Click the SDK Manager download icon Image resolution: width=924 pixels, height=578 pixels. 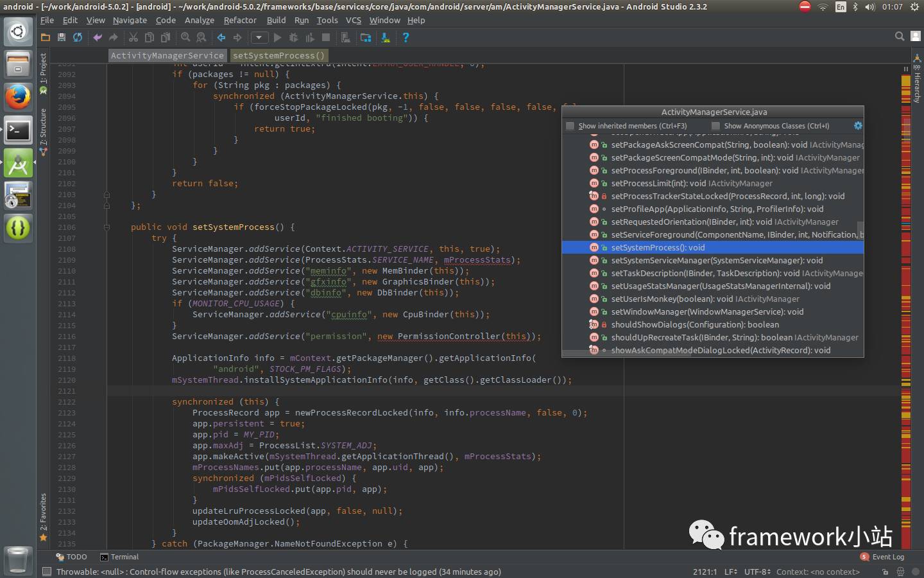[x=386, y=38]
